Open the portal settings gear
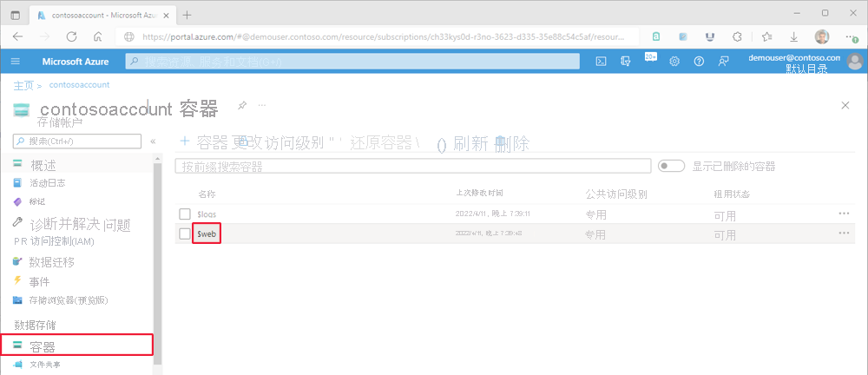 click(674, 62)
